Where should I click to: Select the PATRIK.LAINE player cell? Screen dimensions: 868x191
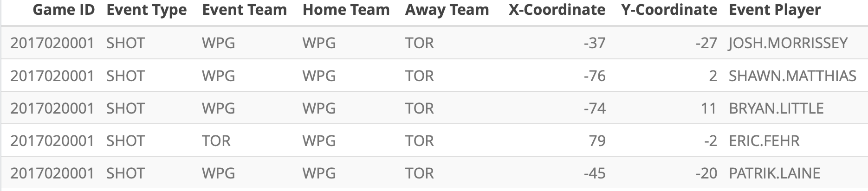coord(774,173)
